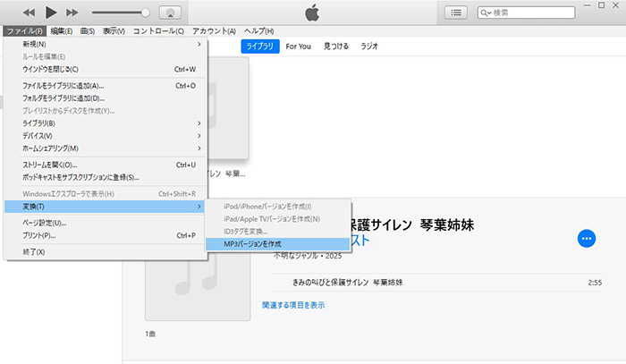The image size is (626, 364).
Task: Choose ポッドキャストをサブスクリプションに登録(S)...
Action: tap(106, 178)
